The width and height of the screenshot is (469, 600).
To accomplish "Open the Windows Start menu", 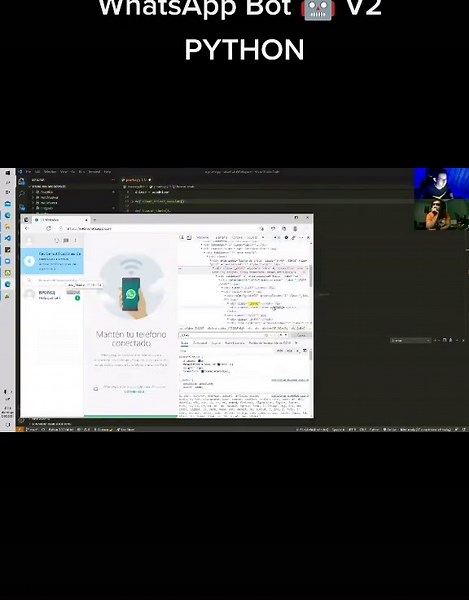I will coord(7,172).
